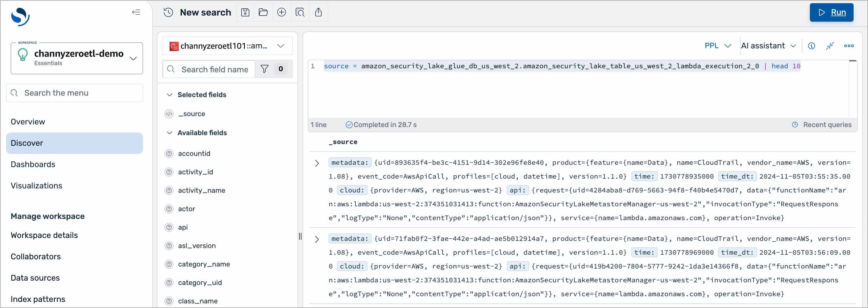Open Visualizations
This screenshot has width=868, height=308.
pyautogui.click(x=36, y=185)
